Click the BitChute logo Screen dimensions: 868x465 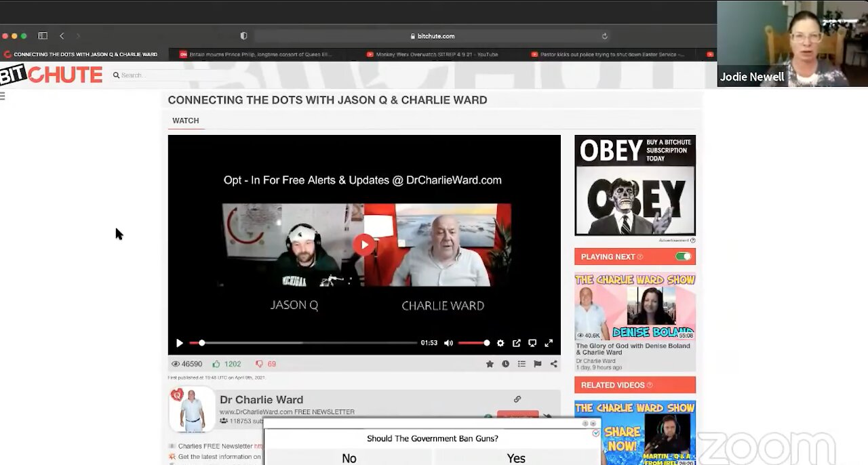pyautogui.click(x=51, y=75)
